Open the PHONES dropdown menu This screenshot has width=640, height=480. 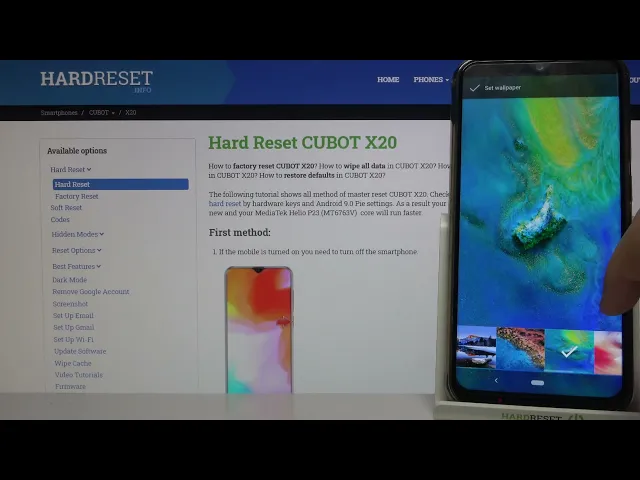pos(431,80)
